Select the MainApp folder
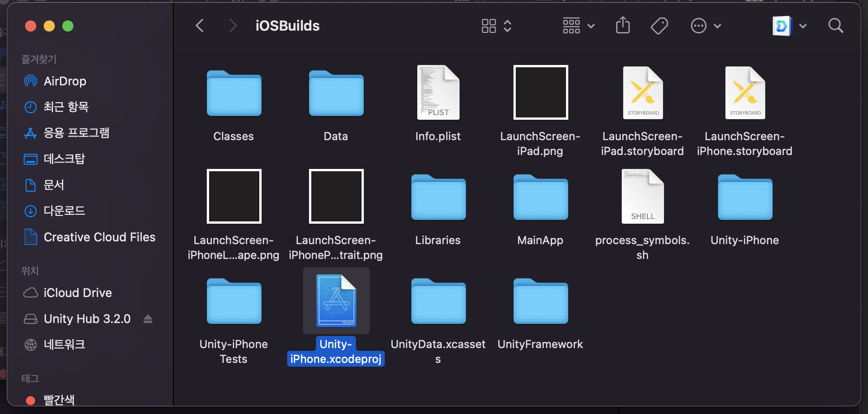 (x=540, y=197)
